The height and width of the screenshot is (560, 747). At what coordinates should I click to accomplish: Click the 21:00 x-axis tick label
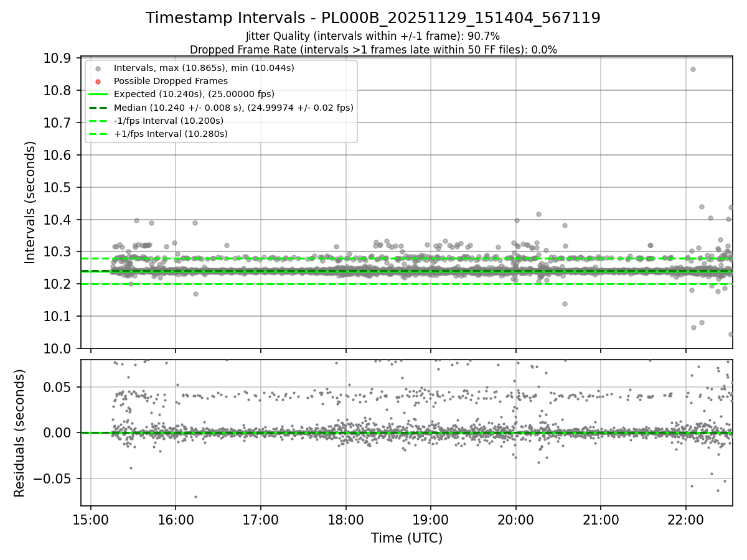coord(601,519)
